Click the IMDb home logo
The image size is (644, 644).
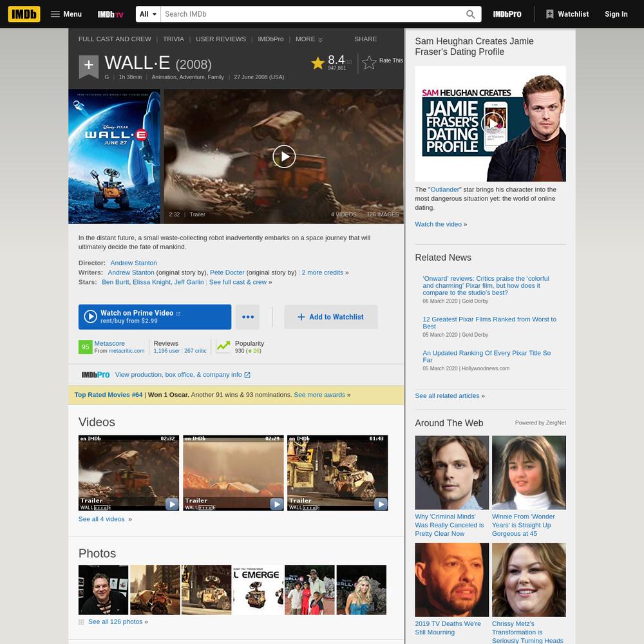click(x=24, y=14)
